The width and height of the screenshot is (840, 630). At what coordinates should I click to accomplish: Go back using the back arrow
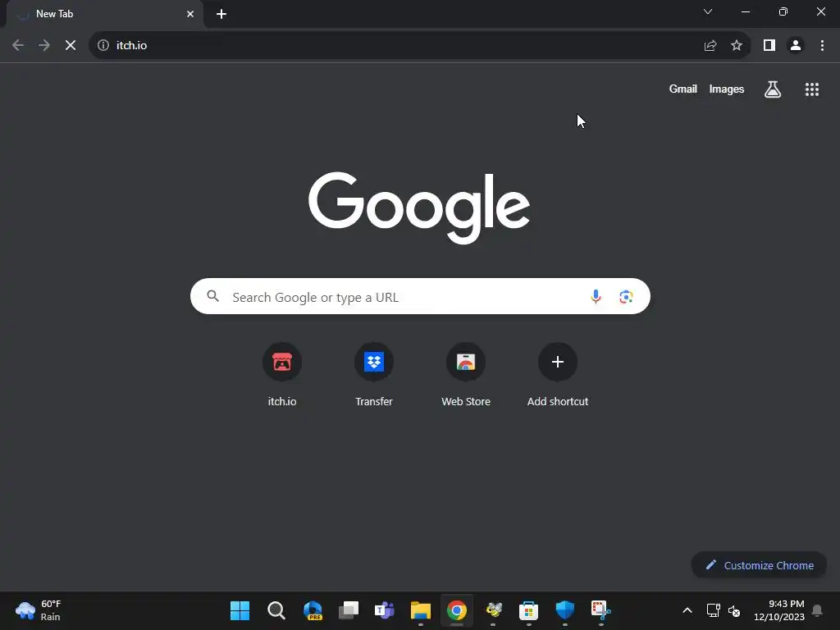point(18,46)
